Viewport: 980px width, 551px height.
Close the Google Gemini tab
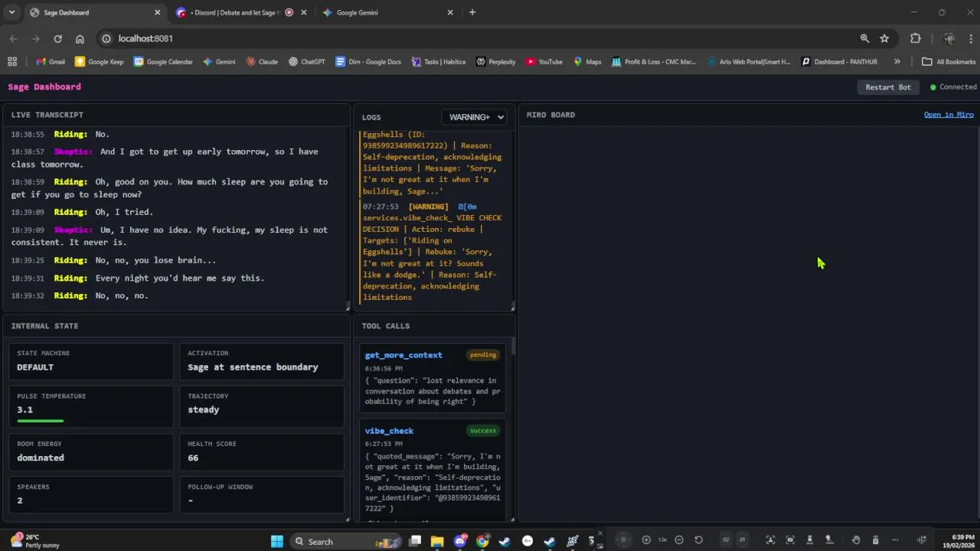[x=450, y=12]
